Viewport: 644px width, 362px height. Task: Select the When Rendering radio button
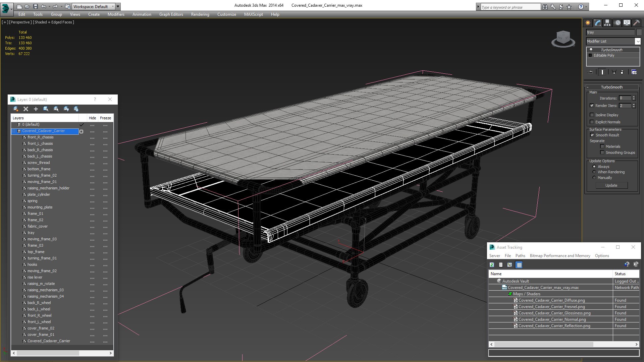594,172
